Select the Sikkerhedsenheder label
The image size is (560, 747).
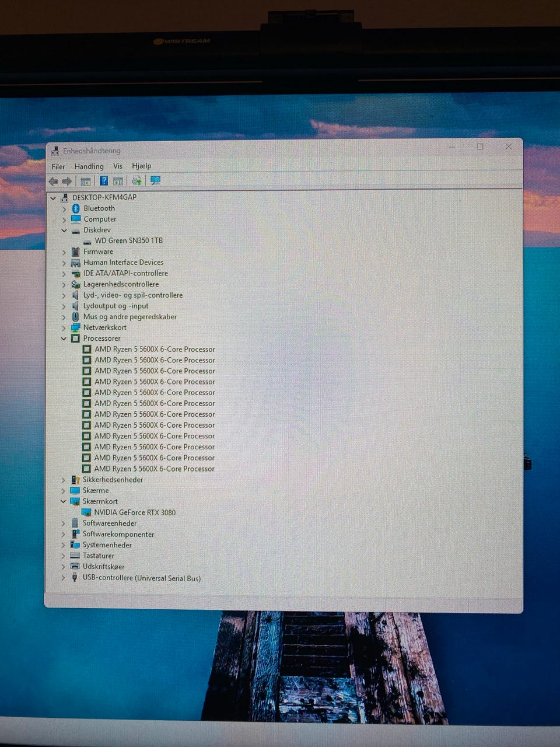tap(113, 480)
